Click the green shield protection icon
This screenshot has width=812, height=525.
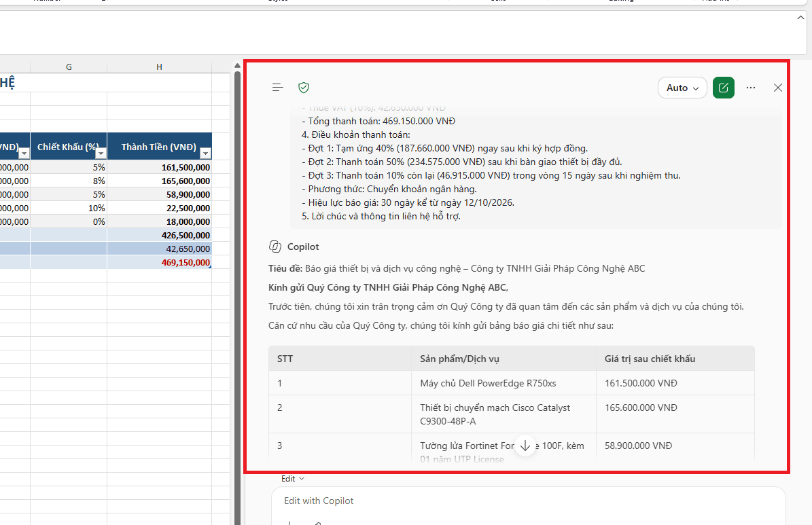pyautogui.click(x=304, y=88)
